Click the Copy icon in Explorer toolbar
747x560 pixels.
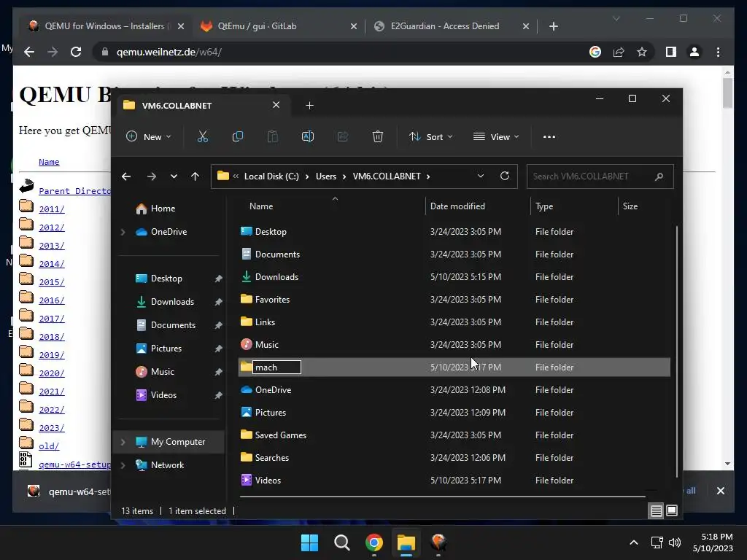237,136
